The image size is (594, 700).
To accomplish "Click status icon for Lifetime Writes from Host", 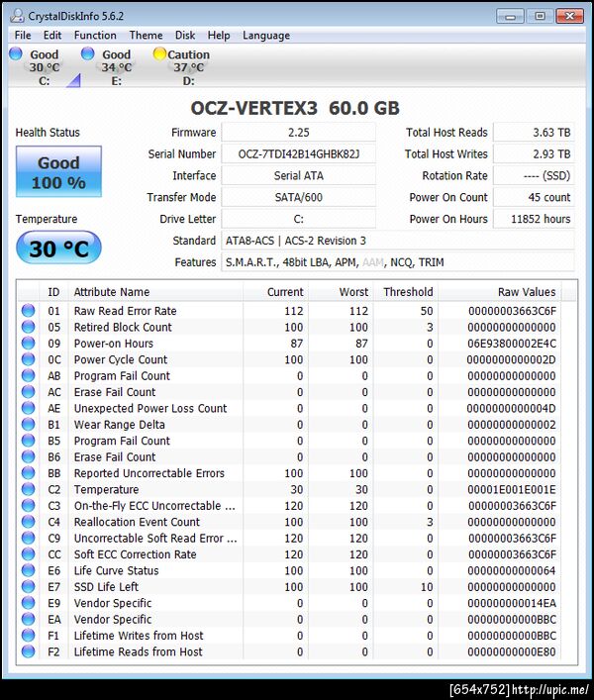I will pos(28,635).
